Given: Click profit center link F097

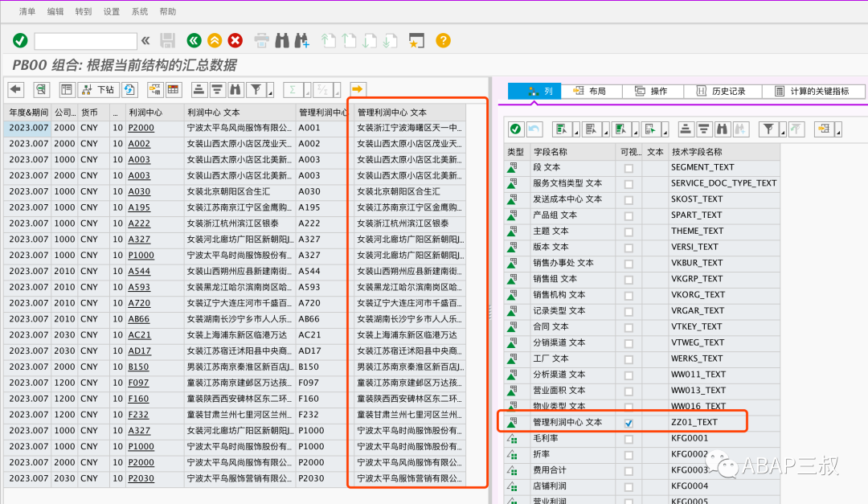Looking at the screenshot, I should (x=138, y=383).
